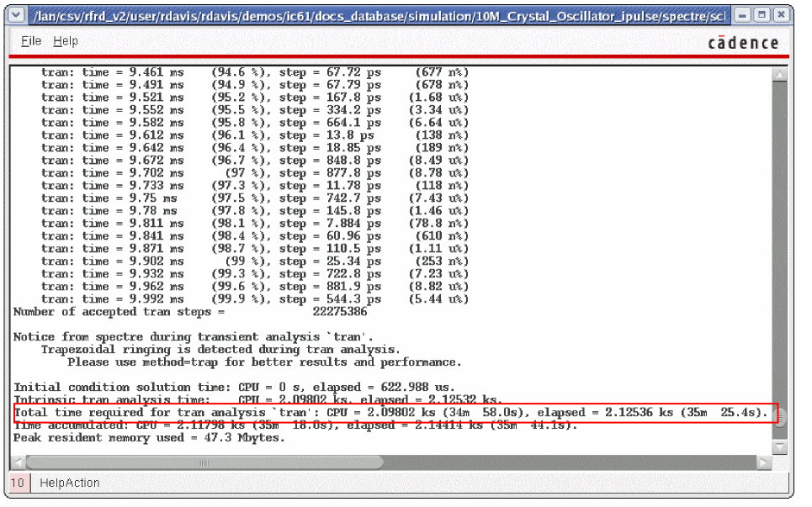Click the tran line with time 9.552 ms
The width and height of the screenshot is (812, 507).
pyautogui.click(x=255, y=110)
